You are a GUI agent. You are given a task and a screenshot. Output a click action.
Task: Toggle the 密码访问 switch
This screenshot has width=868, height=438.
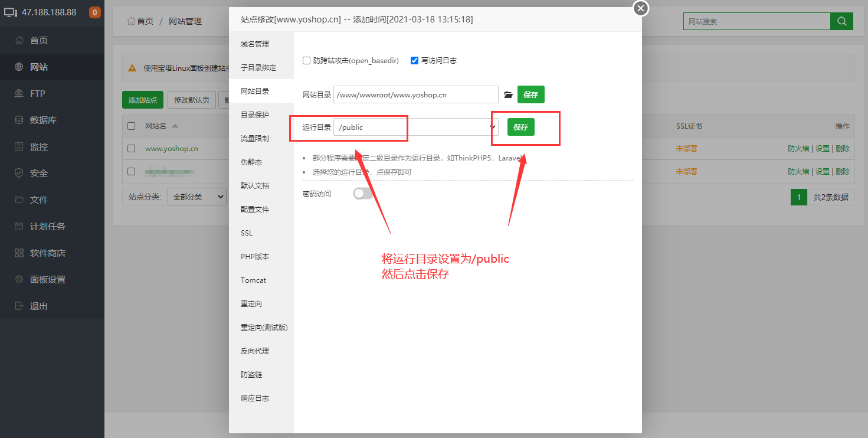pos(363,194)
